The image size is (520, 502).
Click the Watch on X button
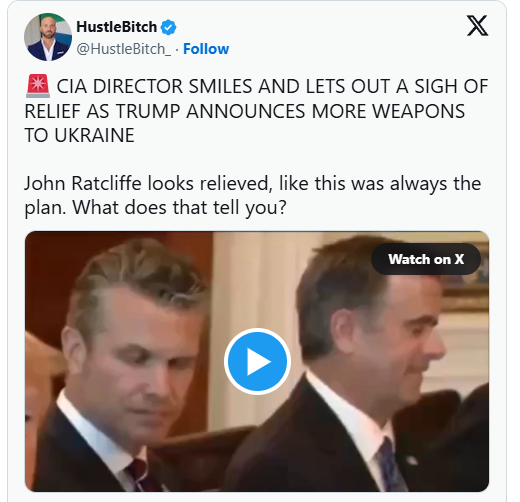point(426,259)
